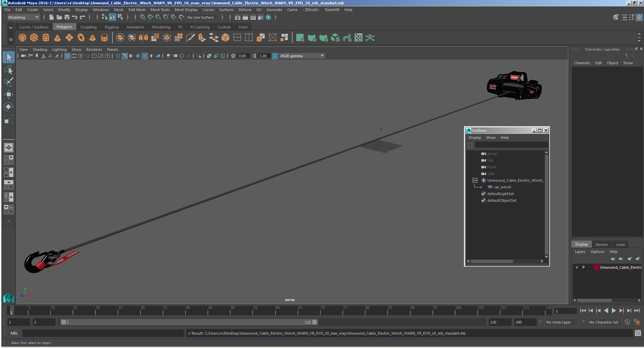Select the Lasso Select tool
The height and width of the screenshot is (348, 644).
(9, 70)
